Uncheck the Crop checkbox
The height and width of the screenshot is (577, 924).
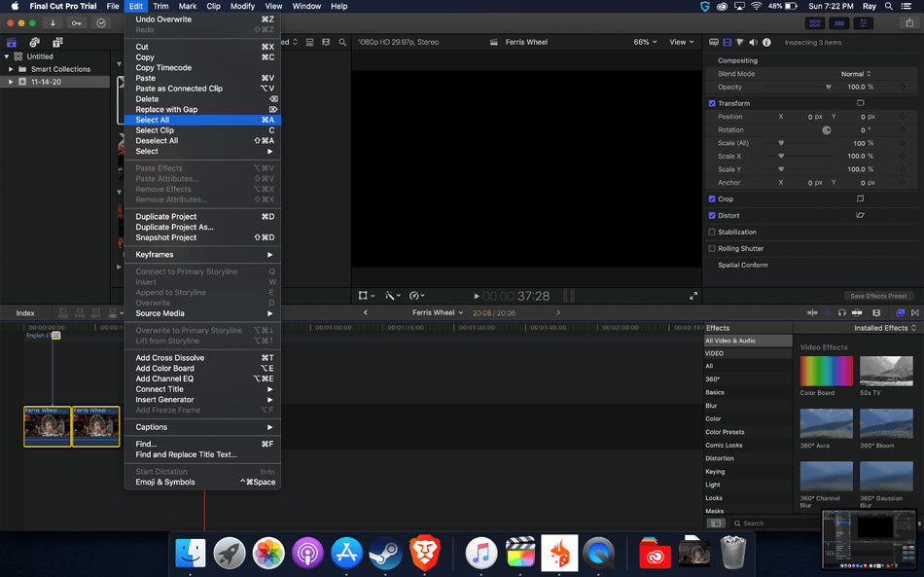[x=712, y=198]
